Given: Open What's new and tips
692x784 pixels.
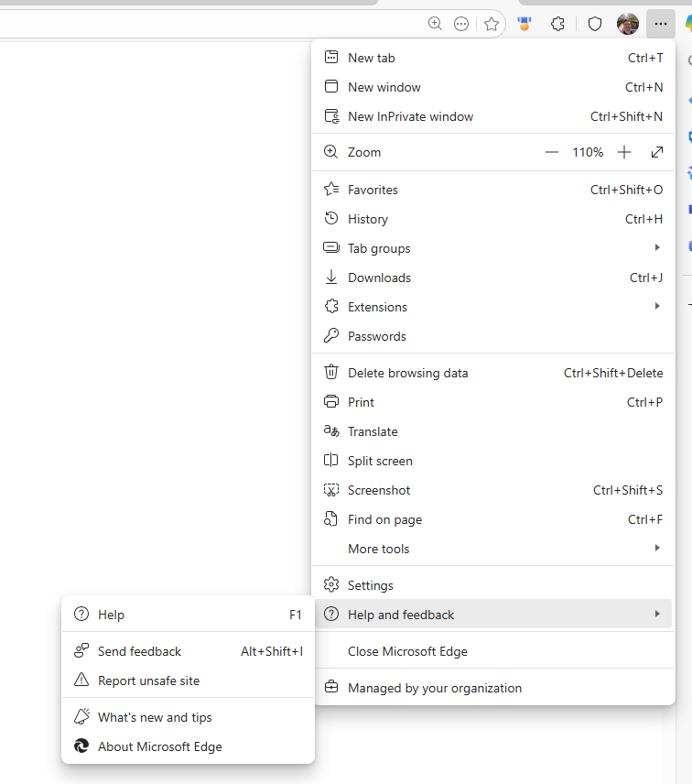Looking at the screenshot, I should (188, 717).
